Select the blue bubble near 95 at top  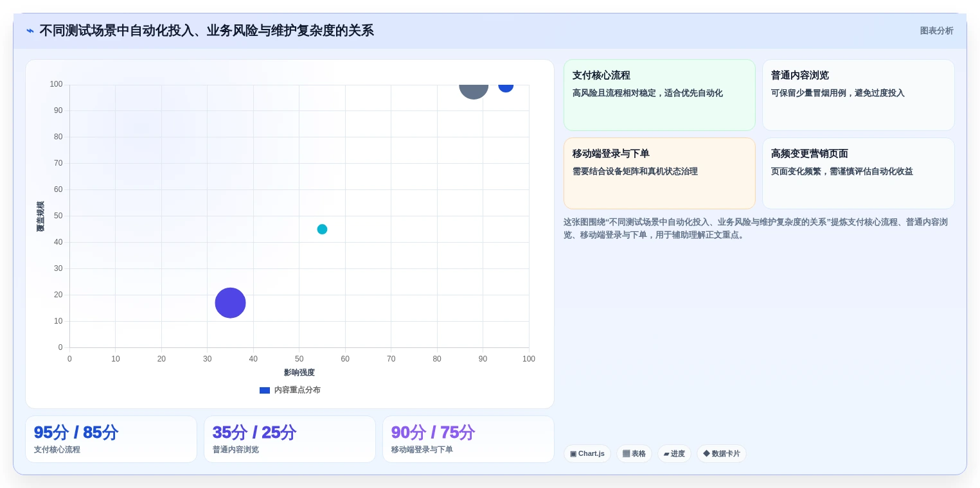506,88
